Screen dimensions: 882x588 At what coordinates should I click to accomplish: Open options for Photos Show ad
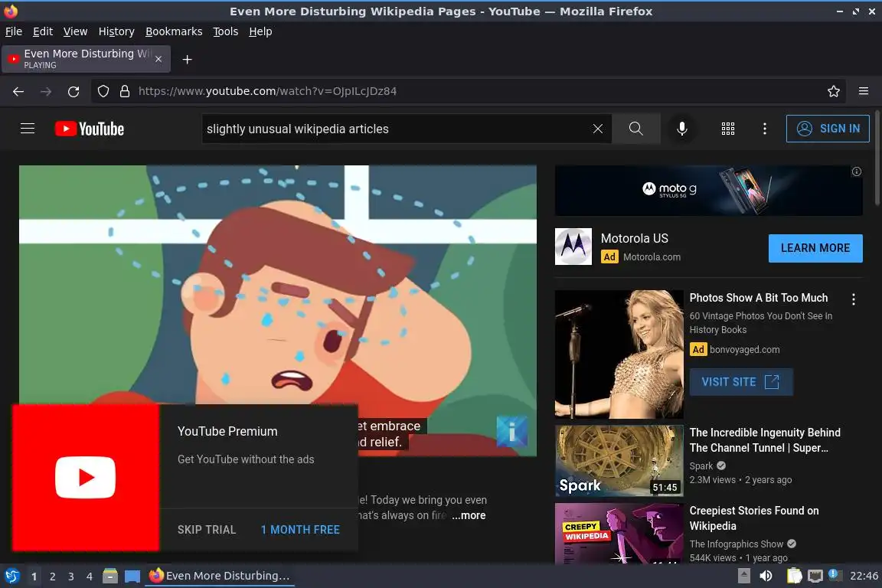click(x=854, y=299)
